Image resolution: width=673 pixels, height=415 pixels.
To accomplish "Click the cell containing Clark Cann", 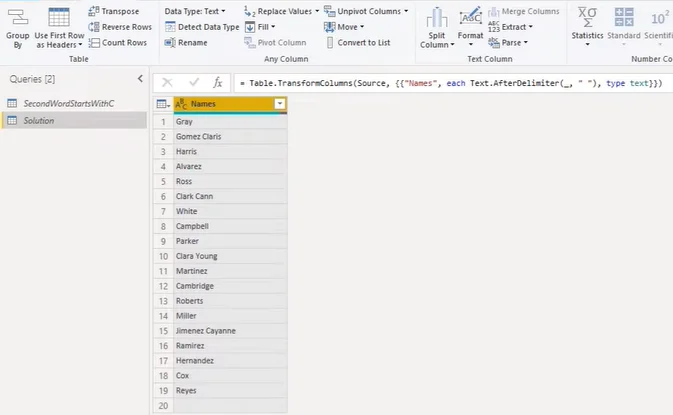I will [230, 196].
